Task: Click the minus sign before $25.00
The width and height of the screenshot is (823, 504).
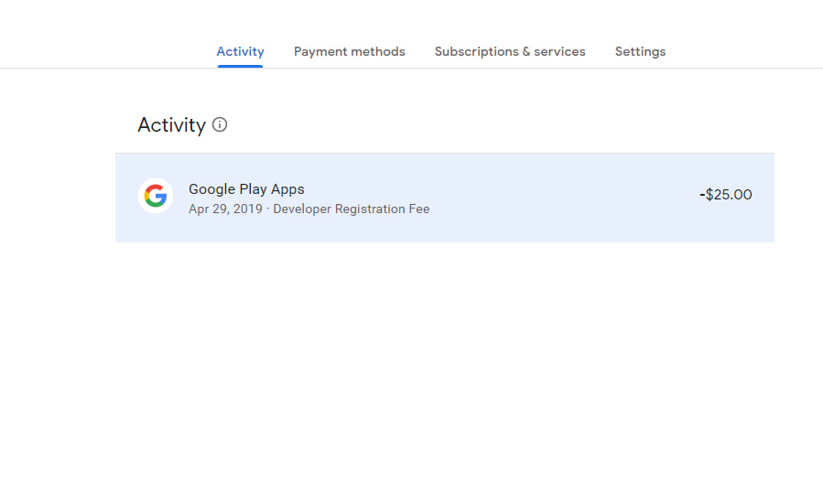Action: pyautogui.click(x=702, y=195)
